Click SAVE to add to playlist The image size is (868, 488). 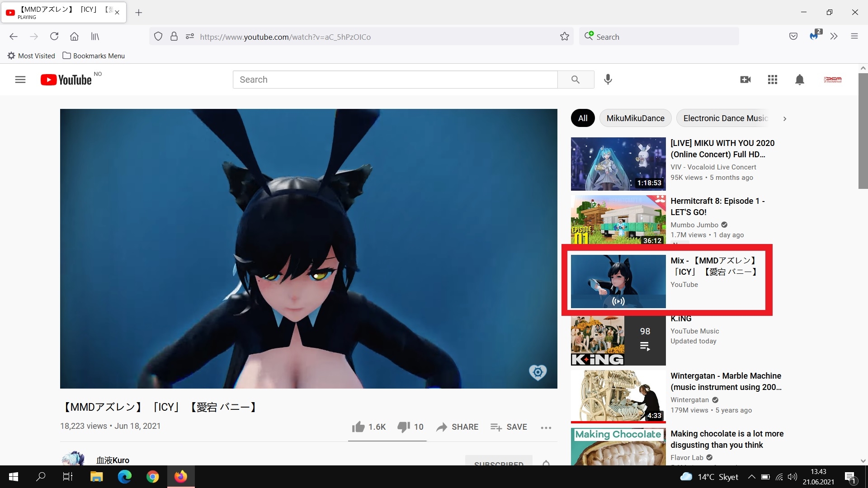(509, 427)
